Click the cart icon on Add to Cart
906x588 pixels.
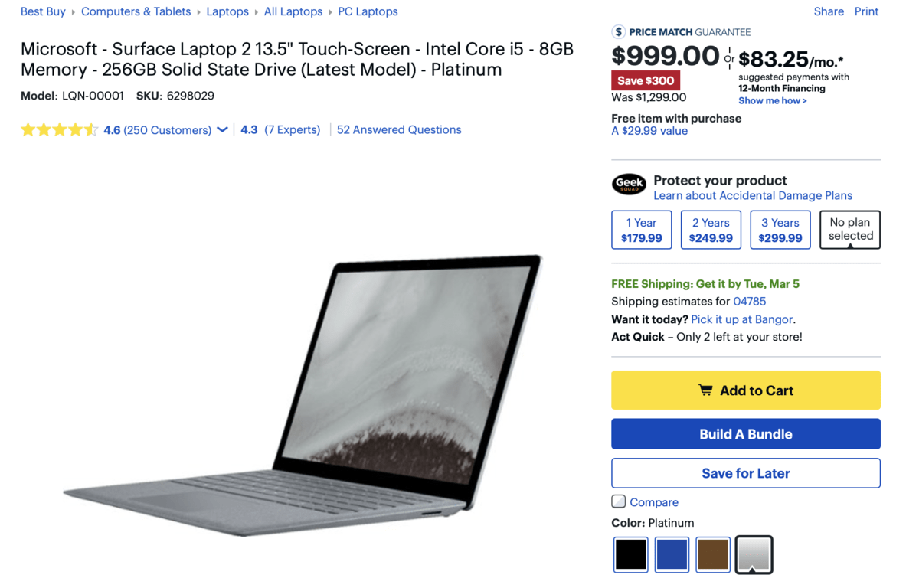point(705,390)
